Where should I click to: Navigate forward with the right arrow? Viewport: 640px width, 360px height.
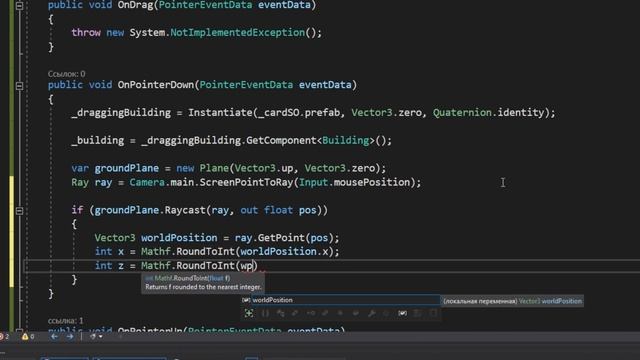tap(70, 336)
